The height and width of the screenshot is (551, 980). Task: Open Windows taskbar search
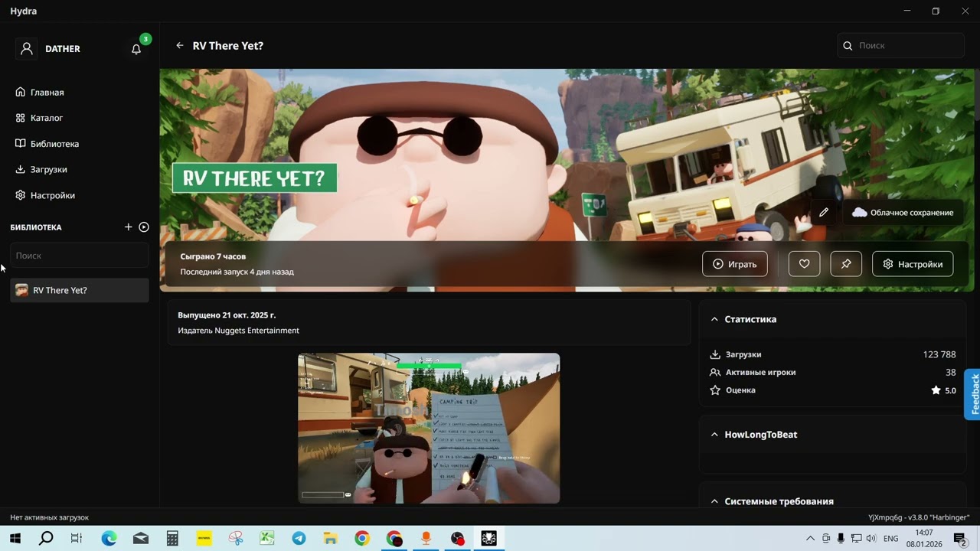[x=46, y=539]
